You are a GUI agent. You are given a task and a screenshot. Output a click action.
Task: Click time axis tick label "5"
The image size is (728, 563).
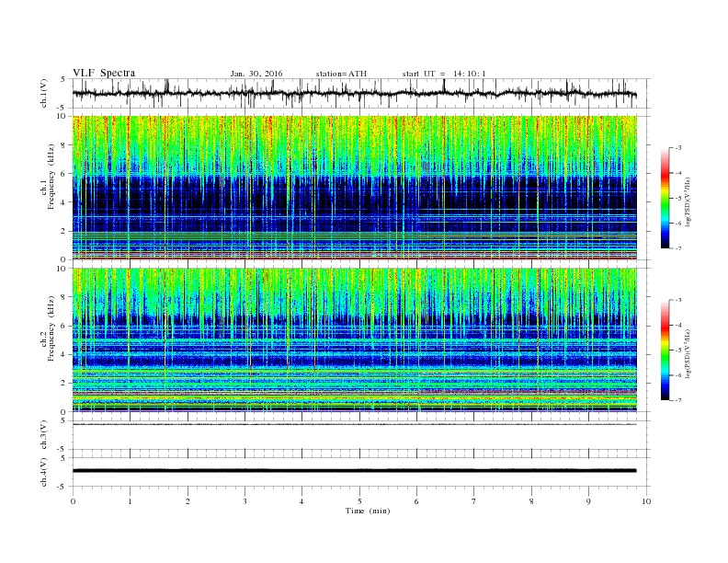[x=359, y=501]
